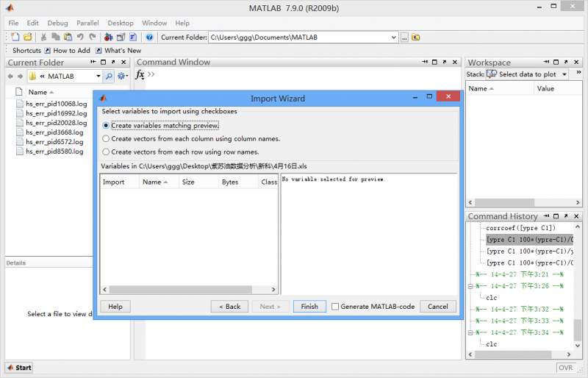The height and width of the screenshot is (378, 588).
Task: Go up one folder level icon
Action: point(415,38)
